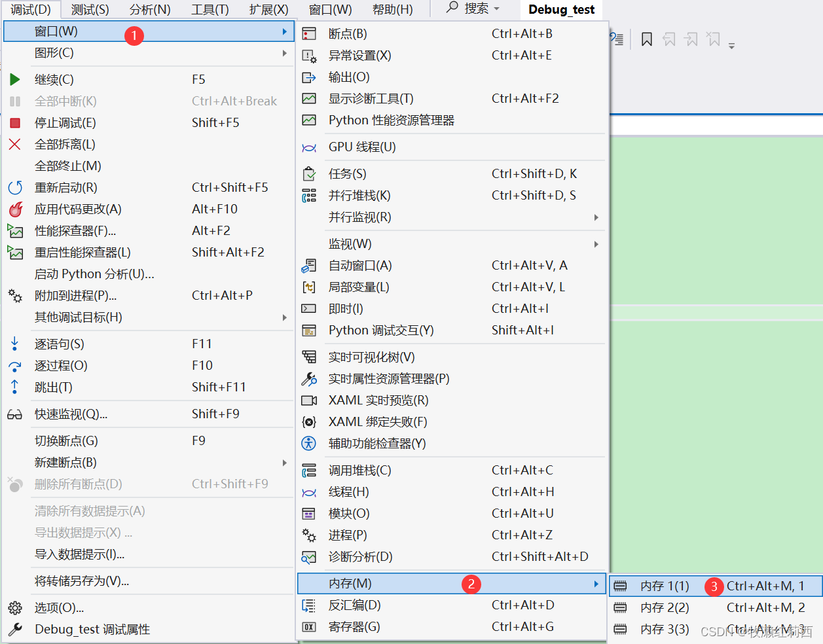Click the Restart debugging circular arrow icon
Viewport: 823px width, 644px height.
(x=14, y=187)
